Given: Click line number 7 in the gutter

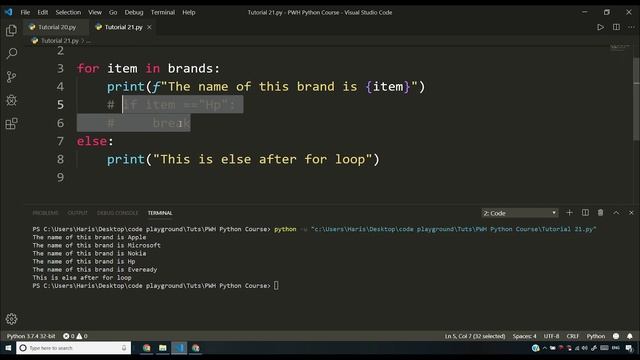Looking at the screenshot, I should [x=60, y=141].
